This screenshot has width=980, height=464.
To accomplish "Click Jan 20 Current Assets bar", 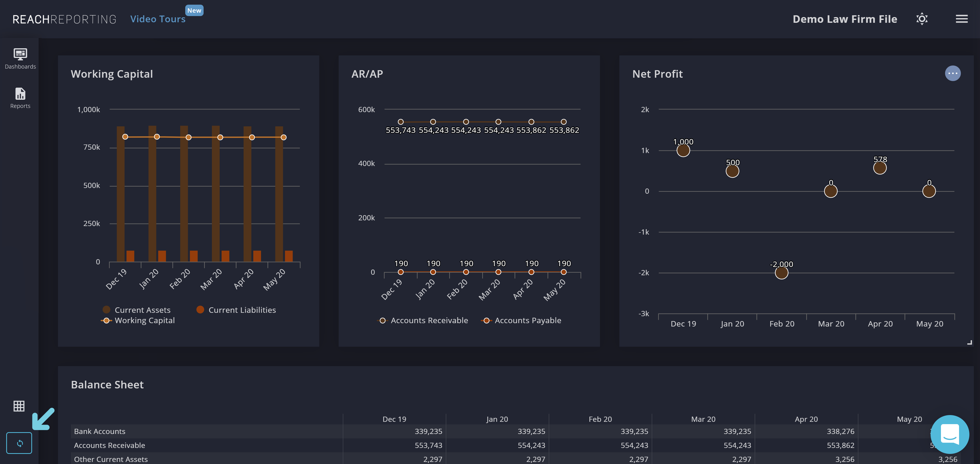I will [x=152, y=194].
